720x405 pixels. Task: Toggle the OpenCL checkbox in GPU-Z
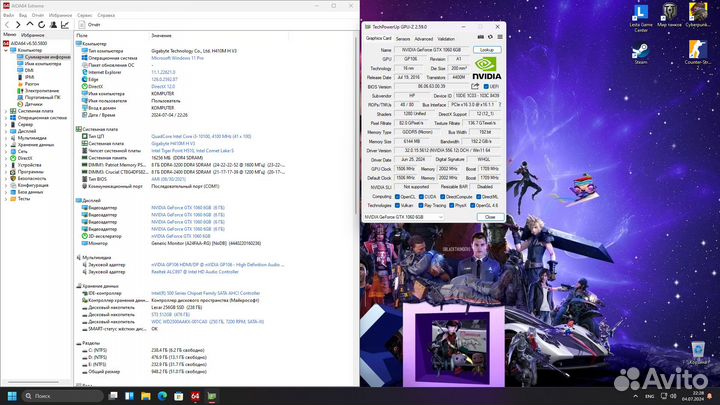click(x=397, y=197)
